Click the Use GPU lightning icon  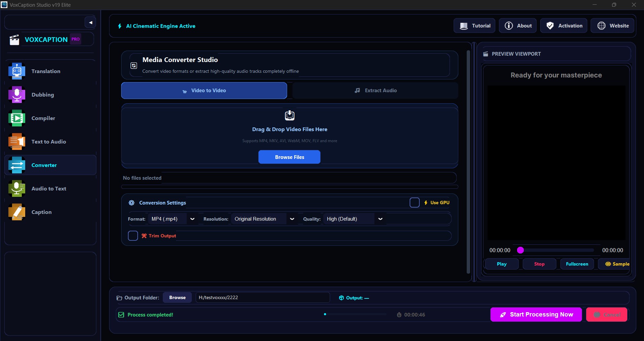pos(426,203)
